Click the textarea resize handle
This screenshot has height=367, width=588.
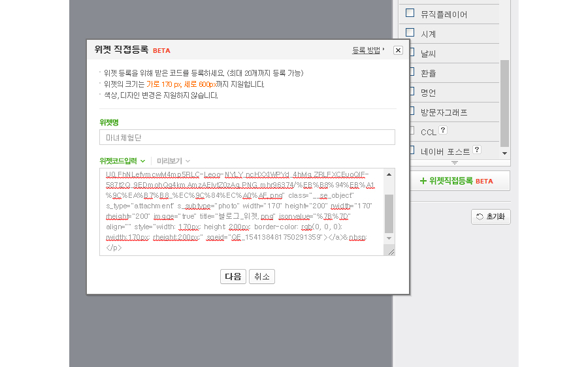(x=391, y=252)
